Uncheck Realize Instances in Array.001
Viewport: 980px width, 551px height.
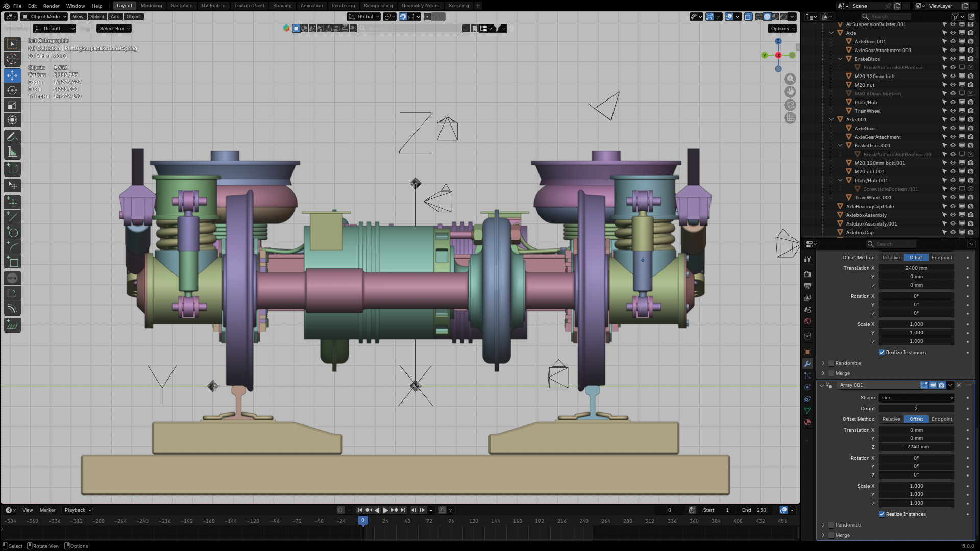(x=881, y=514)
